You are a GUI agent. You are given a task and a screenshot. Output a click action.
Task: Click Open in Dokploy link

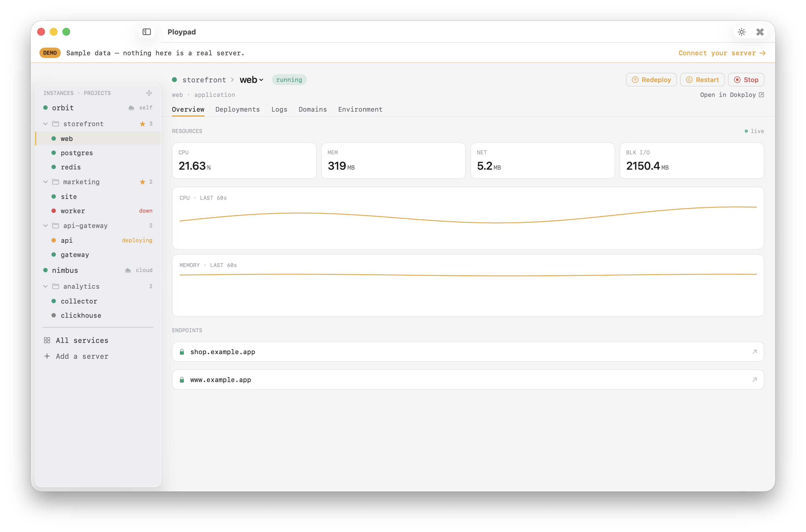coord(732,95)
